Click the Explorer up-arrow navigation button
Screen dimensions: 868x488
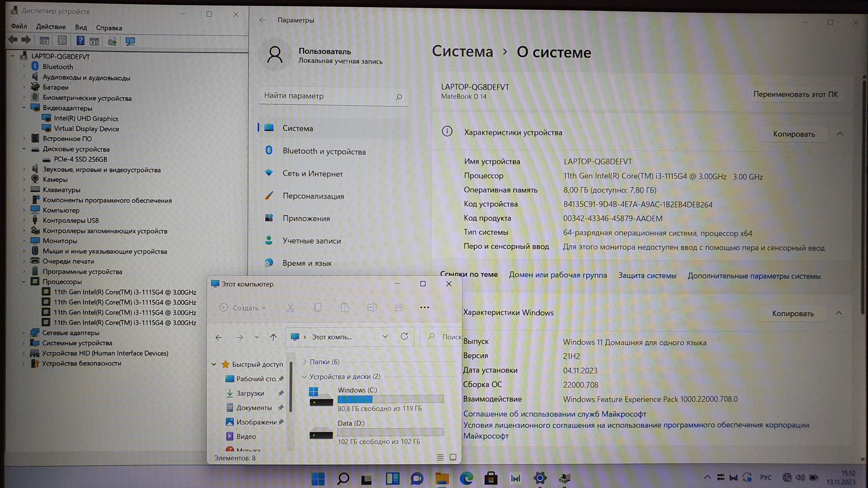pos(273,337)
